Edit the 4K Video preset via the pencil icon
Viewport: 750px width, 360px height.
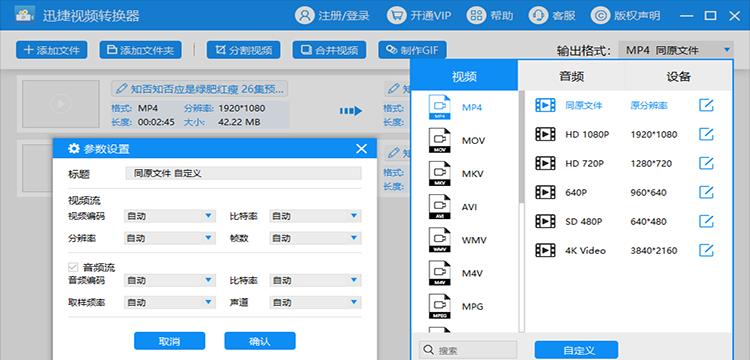tap(706, 250)
